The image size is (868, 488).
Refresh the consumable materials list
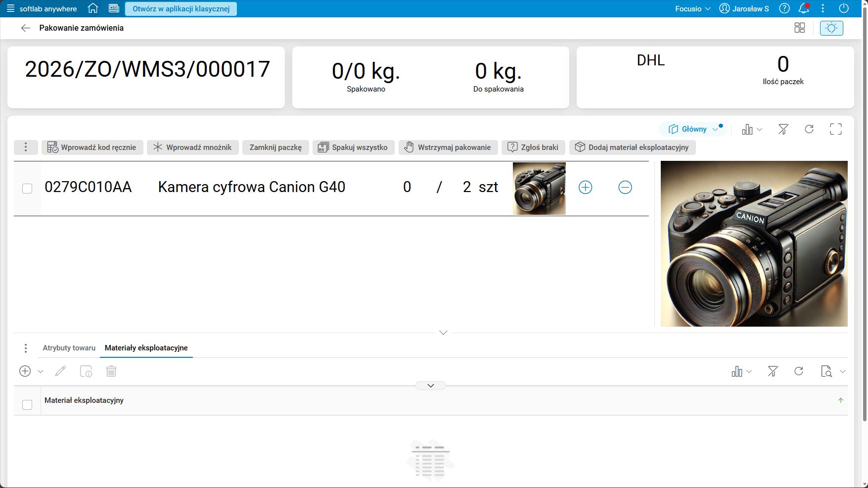click(799, 371)
